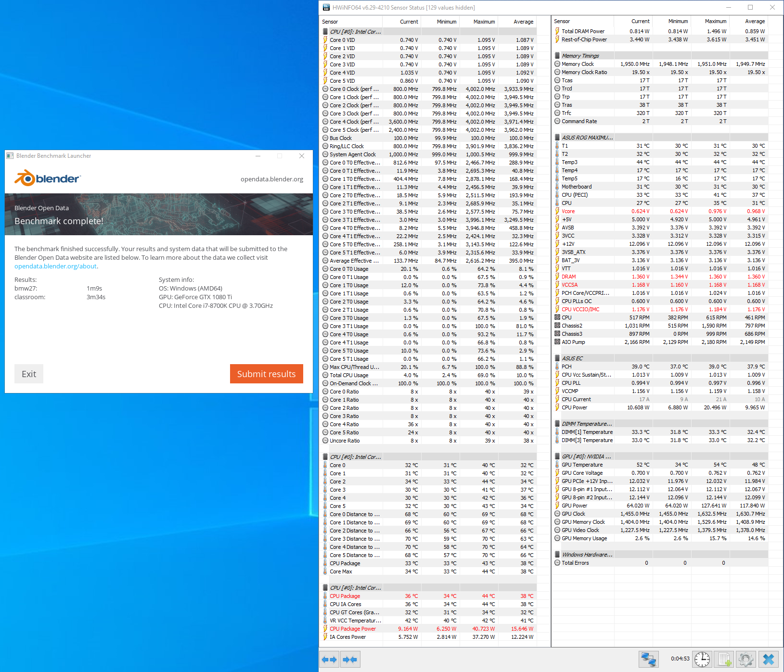The height and width of the screenshot is (672, 784).
Task: Select the GPU Core Voltage row
Action: [660, 473]
